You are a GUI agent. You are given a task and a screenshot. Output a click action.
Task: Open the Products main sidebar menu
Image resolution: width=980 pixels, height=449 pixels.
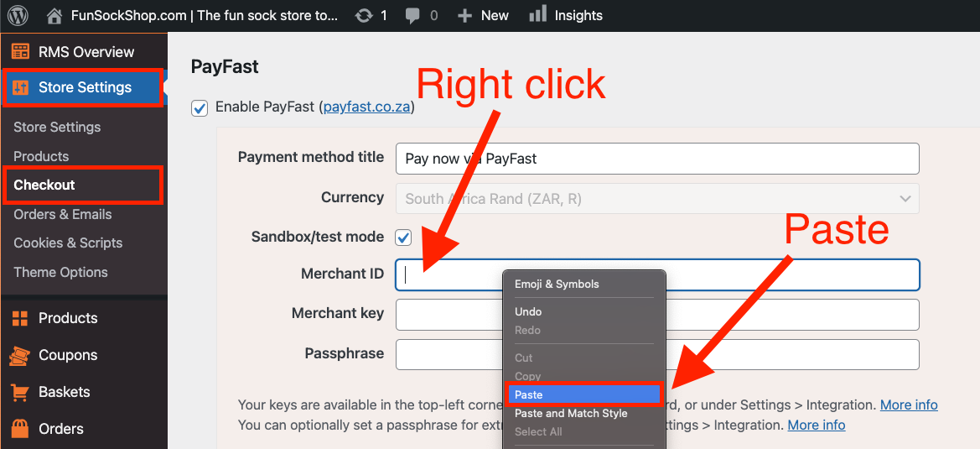click(x=68, y=318)
